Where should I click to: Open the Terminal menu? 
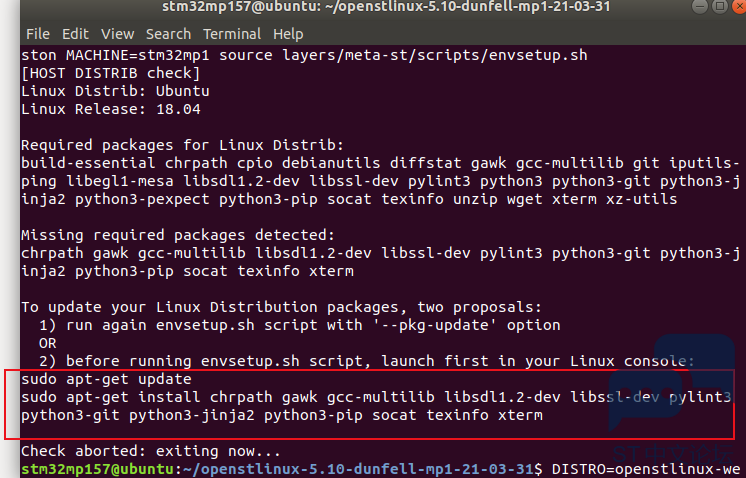point(232,34)
